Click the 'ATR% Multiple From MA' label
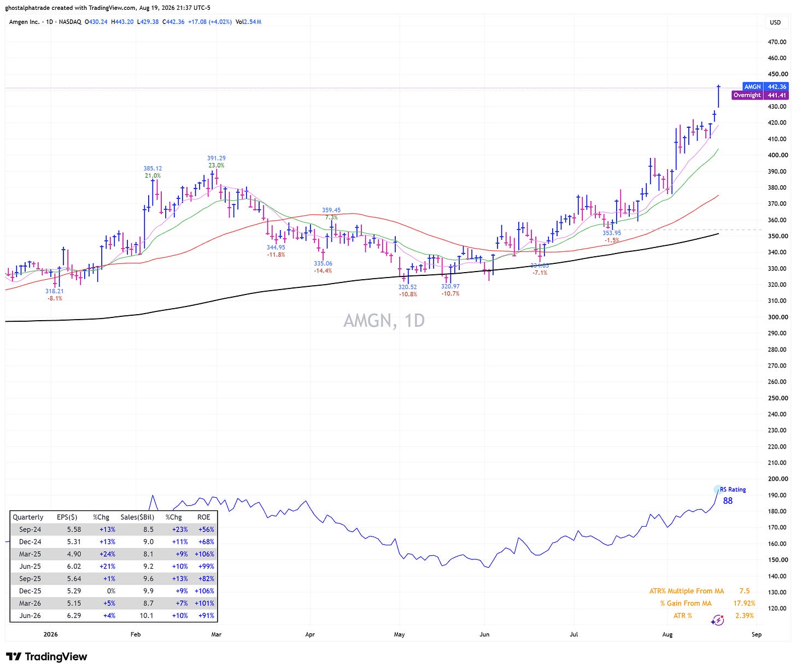Viewport: 796px width, 672px height. (687, 591)
